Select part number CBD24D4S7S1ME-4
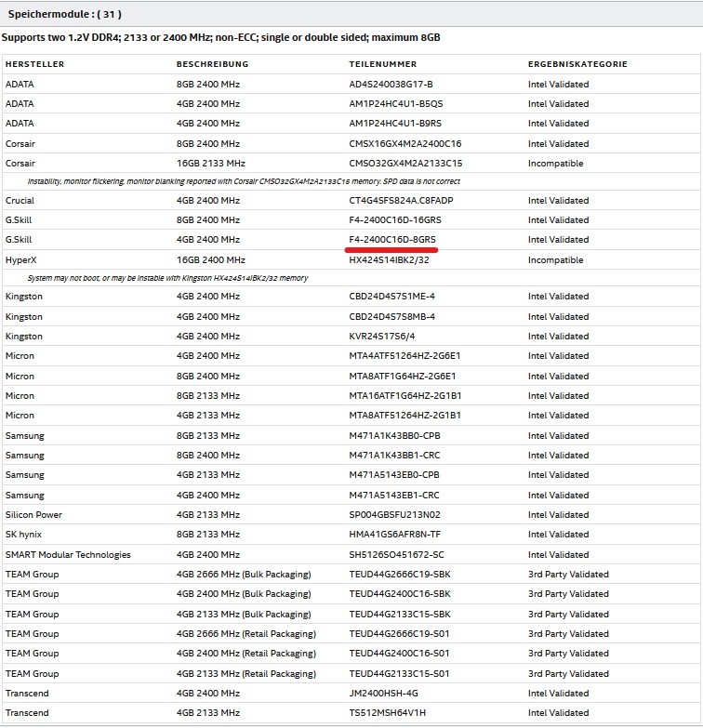This screenshot has height=728, width=703. [x=391, y=296]
